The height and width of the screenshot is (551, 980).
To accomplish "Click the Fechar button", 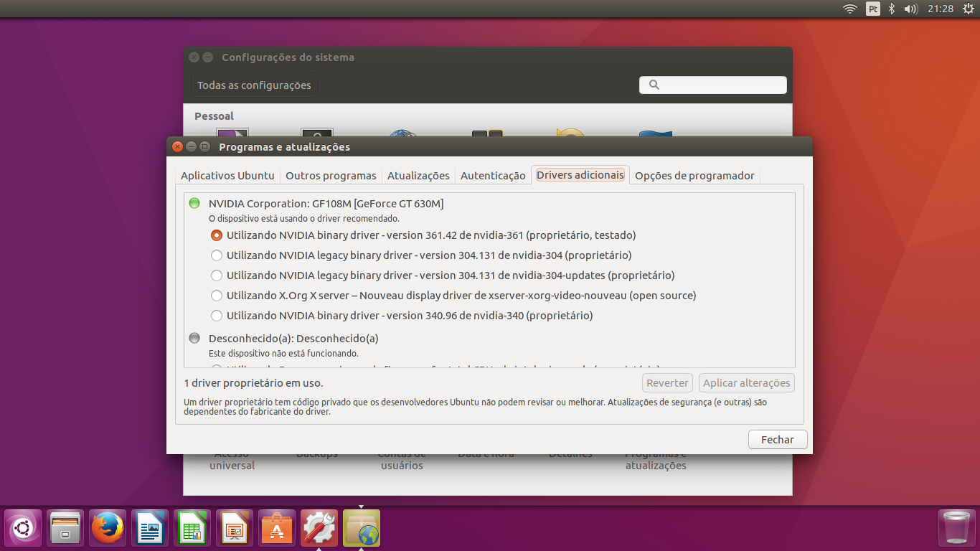I will coord(778,440).
